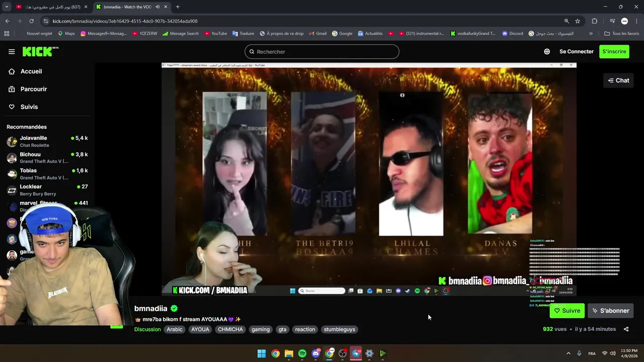The image size is (644, 362).
Task: View site information icon in address bar
Action: 46,21
